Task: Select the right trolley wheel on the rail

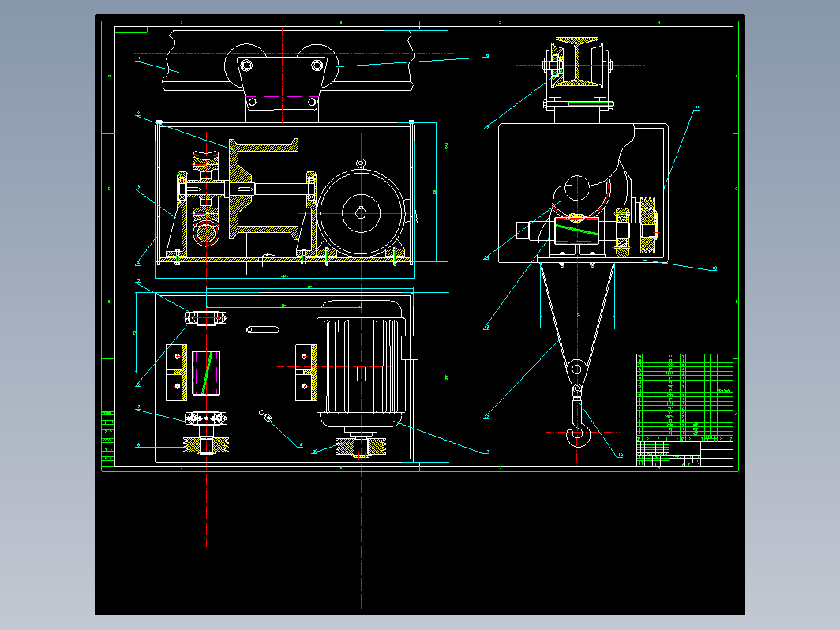Action: click(317, 66)
